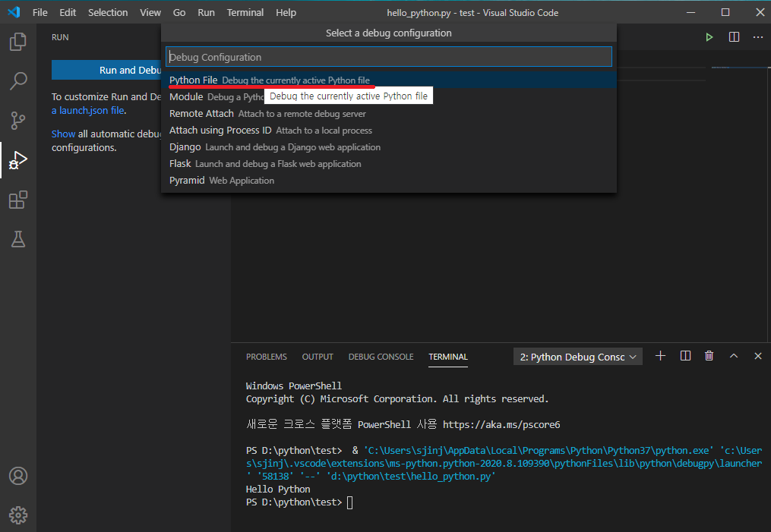The image size is (771, 532).
Task: Select Attach using Process ID option
Action: click(388, 131)
